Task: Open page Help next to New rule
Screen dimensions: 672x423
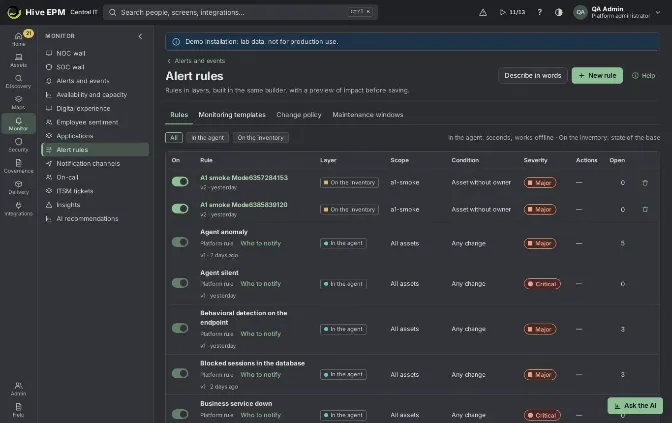Action: 643,75
